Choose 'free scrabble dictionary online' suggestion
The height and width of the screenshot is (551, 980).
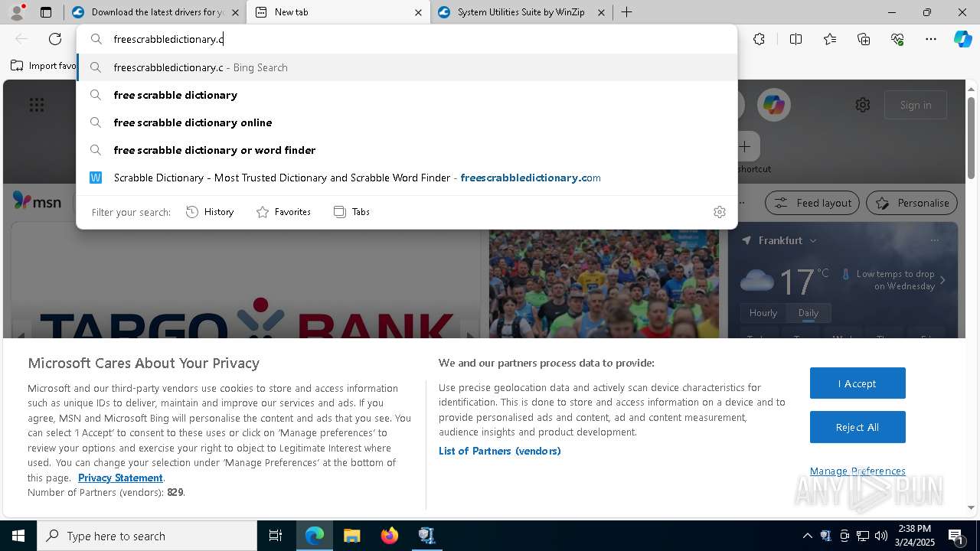coord(407,122)
